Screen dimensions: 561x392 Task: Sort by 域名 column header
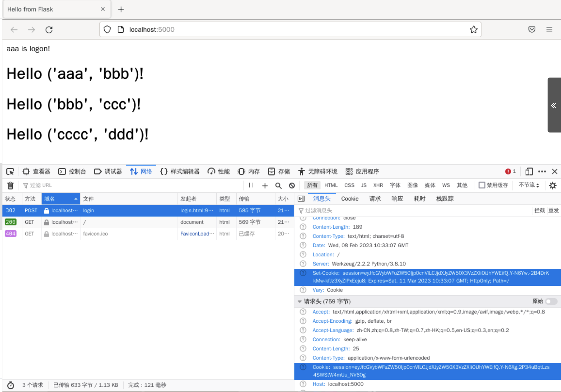(x=61, y=199)
